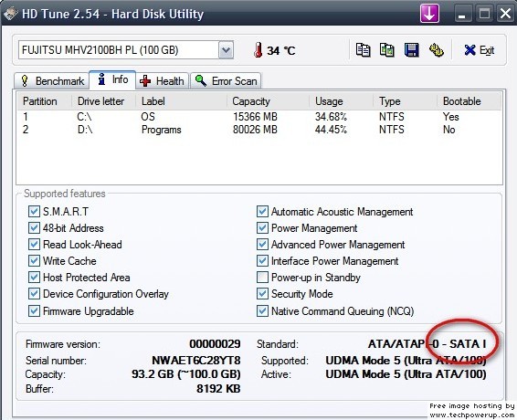This screenshot has height=420, width=517.
Task: Click the Usage column header
Action: tap(341, 101)
